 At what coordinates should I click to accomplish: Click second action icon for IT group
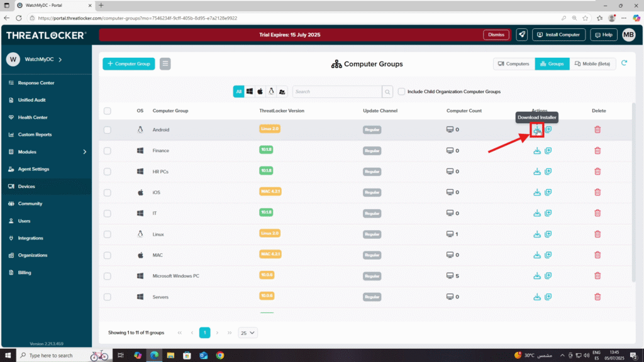point(548,213)
